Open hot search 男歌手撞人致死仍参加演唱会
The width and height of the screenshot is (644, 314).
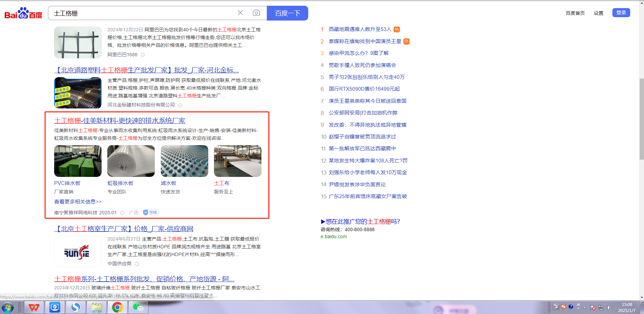(362, 65)
